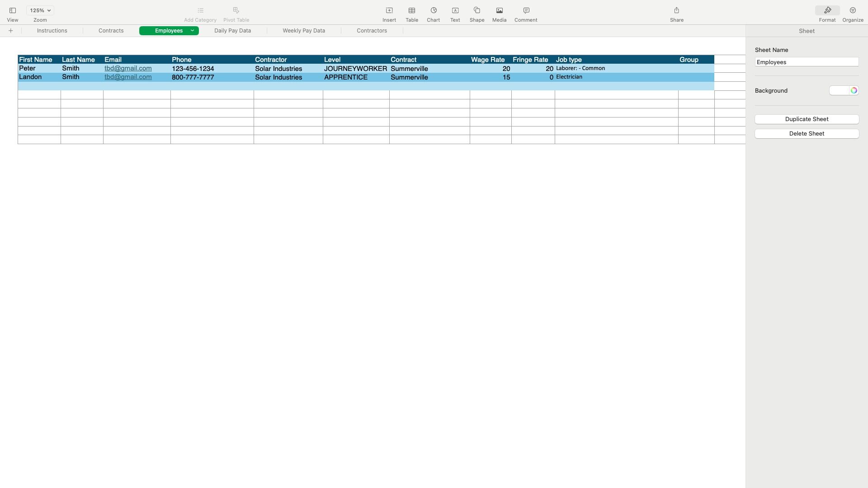The image size is (868, 488).
Task: Click the Share toolbar icon
Action: [x=677, y=10]
